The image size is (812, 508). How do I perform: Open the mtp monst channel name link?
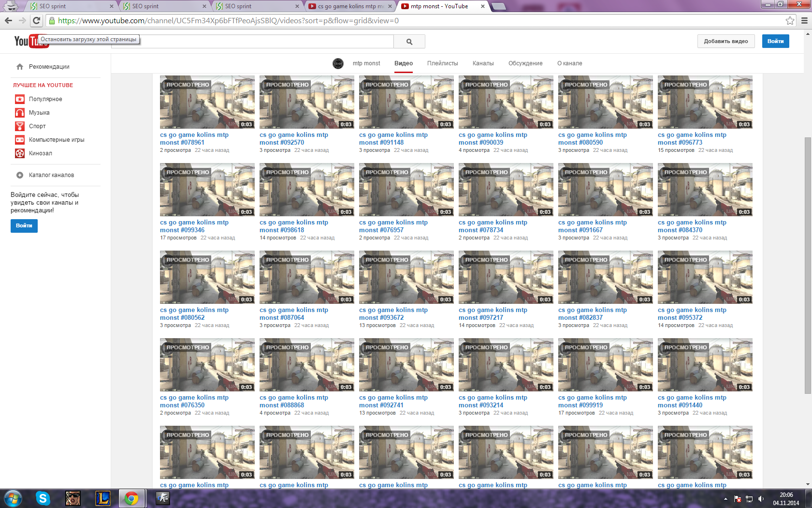[x=366, y=63]
